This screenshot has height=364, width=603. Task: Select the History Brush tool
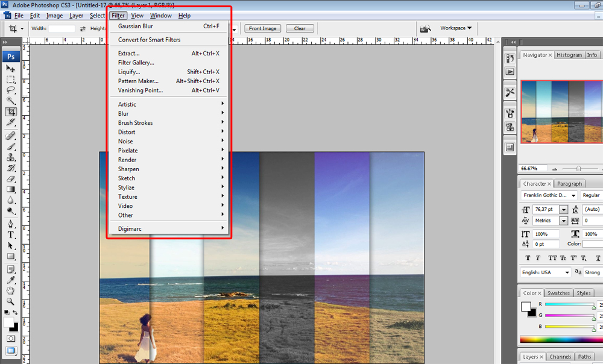[x=11, y=168]
